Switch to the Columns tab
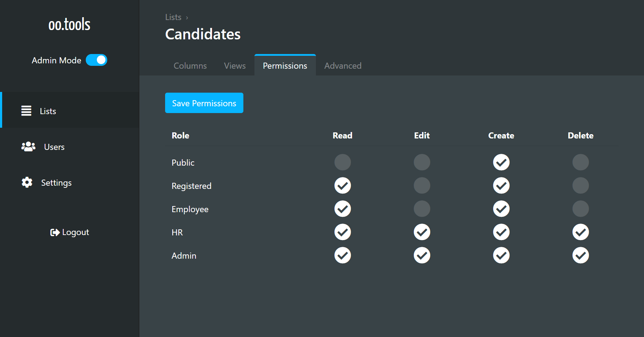This screenshot has width=644, height=337. pos(190,66)
